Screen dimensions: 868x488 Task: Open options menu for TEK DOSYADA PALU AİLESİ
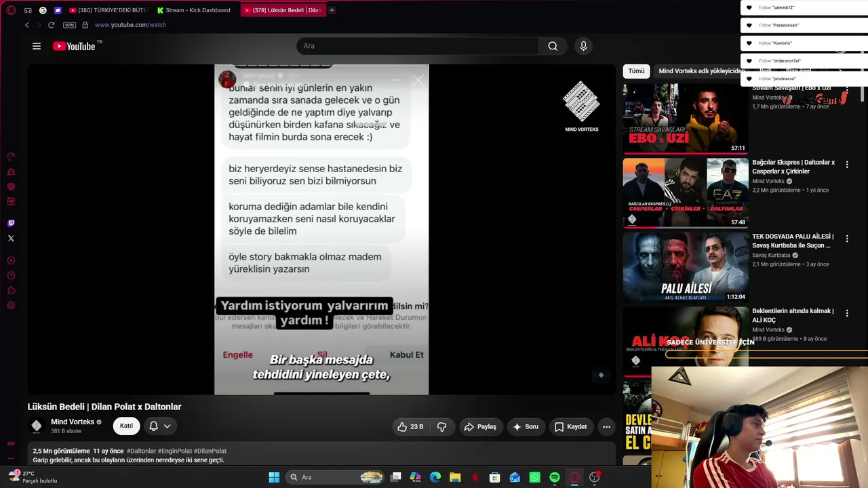[847, 239]
